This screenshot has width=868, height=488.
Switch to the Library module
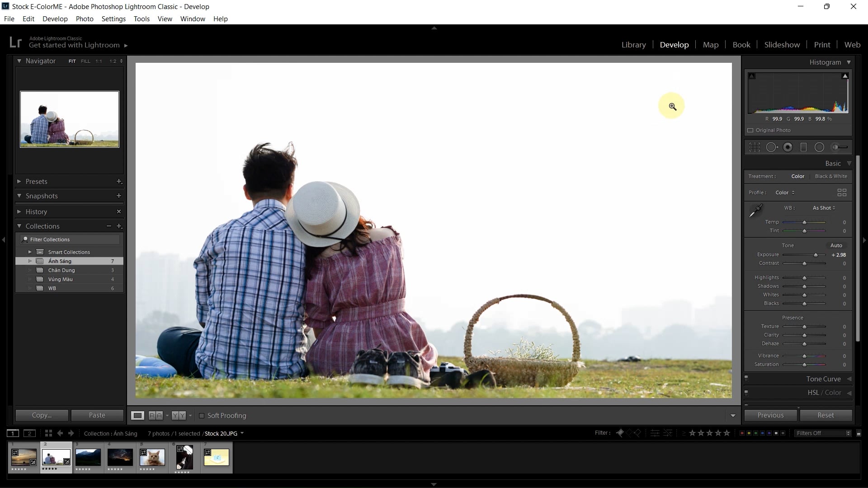tap(633, 45)
